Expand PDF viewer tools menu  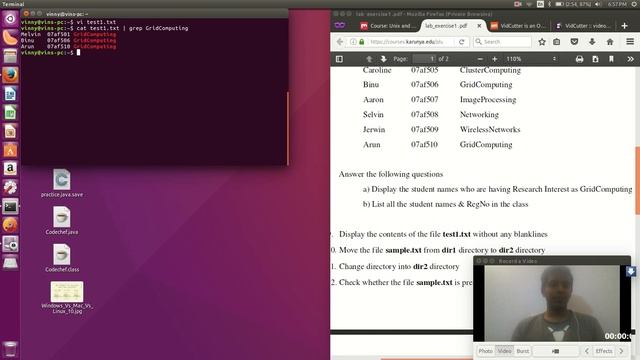tap(630, 59)
